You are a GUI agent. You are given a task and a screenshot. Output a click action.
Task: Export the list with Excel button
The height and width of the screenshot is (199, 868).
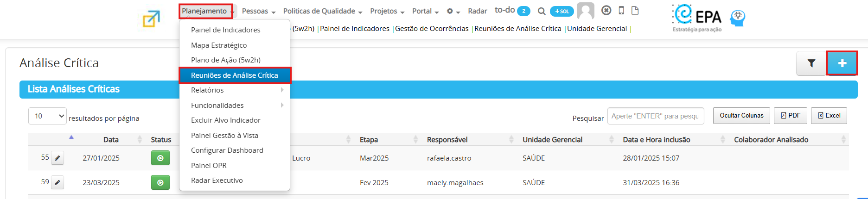click(829, 116)
